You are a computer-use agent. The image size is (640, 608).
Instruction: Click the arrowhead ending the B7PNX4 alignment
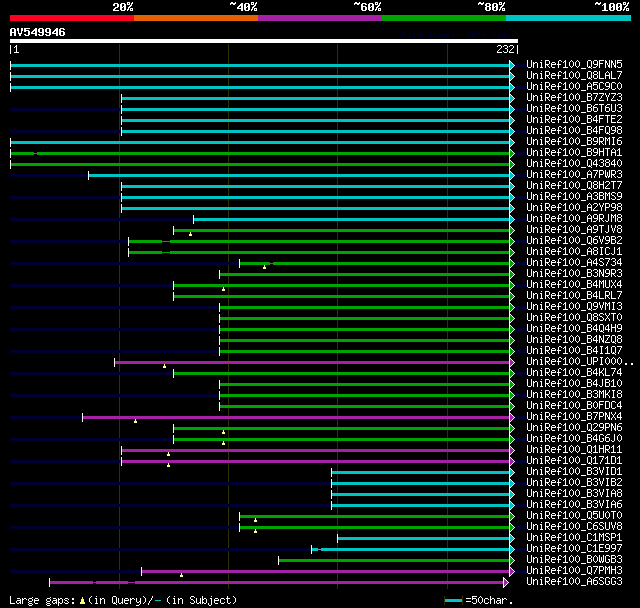click(x=512, y=417)
